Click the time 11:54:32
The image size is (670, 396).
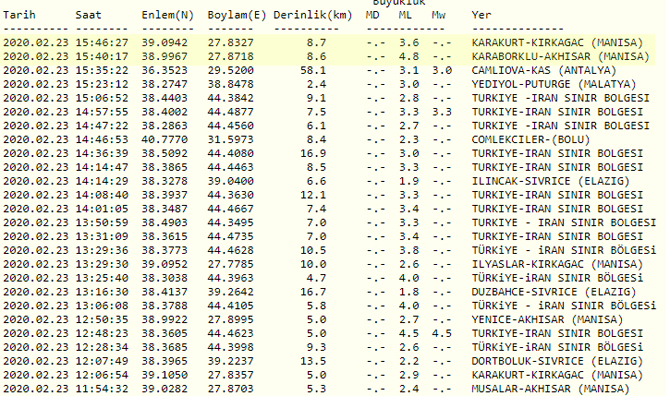102,389
